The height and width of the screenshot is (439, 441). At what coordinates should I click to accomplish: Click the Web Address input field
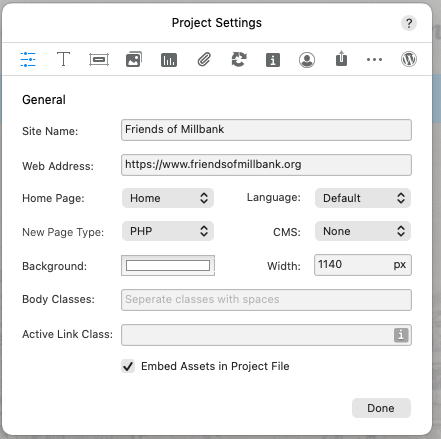[x=266, y=165]
